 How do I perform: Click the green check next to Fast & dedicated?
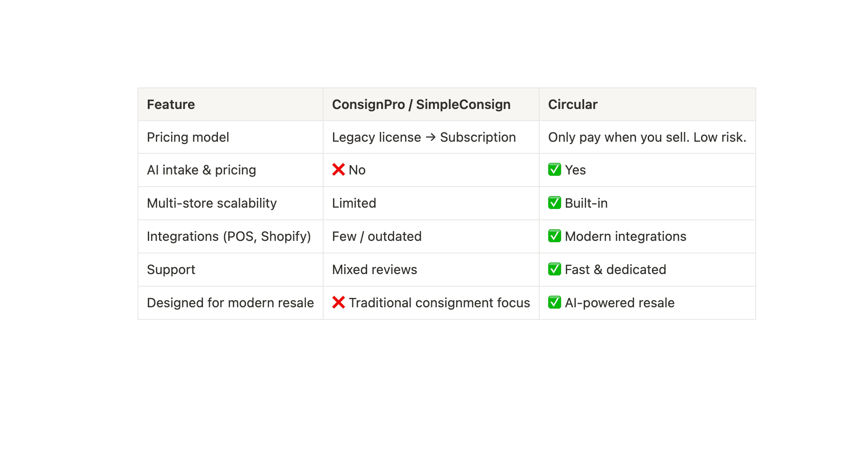[554, 269]
